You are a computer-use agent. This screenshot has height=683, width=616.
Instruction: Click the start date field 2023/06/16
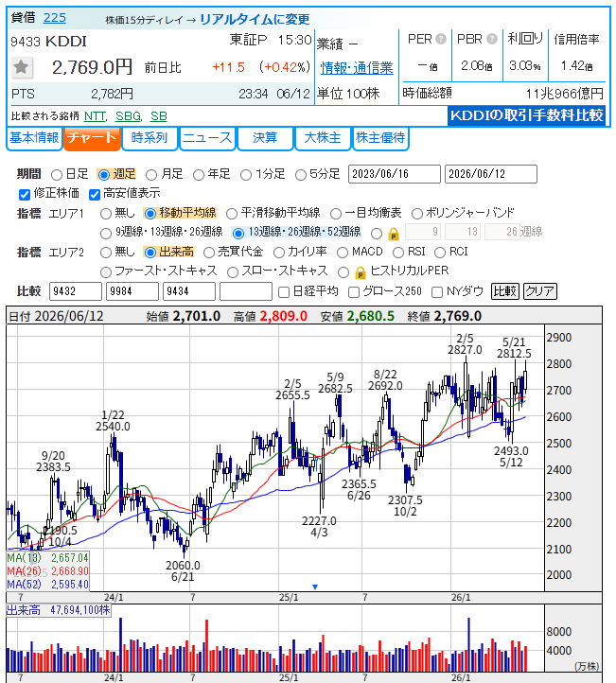click(395, 174)
